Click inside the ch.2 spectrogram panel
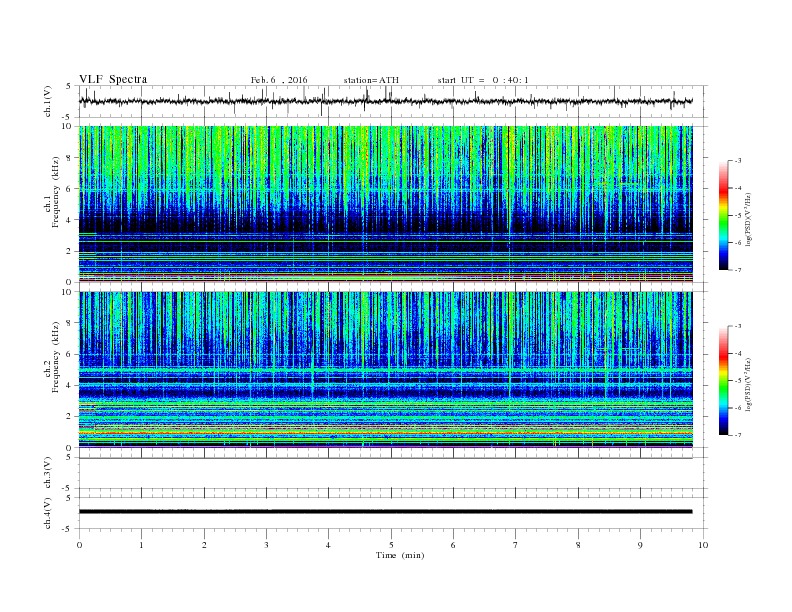The height and width of the screenshot is (612, 792). pos(386,370)
